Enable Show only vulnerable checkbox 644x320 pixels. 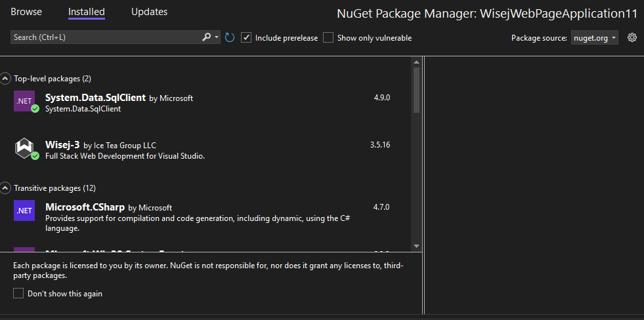[x=328, y=38]
